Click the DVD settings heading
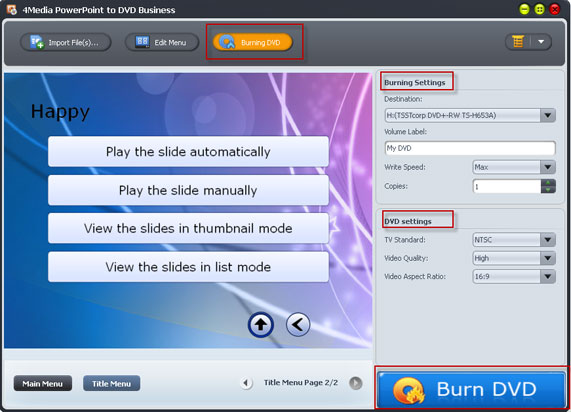 pyautogui.click(x=408, y=221)
